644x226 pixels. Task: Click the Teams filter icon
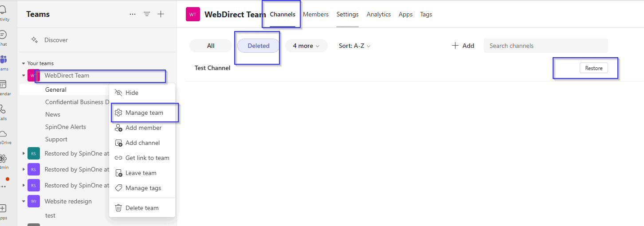point(147,14)
